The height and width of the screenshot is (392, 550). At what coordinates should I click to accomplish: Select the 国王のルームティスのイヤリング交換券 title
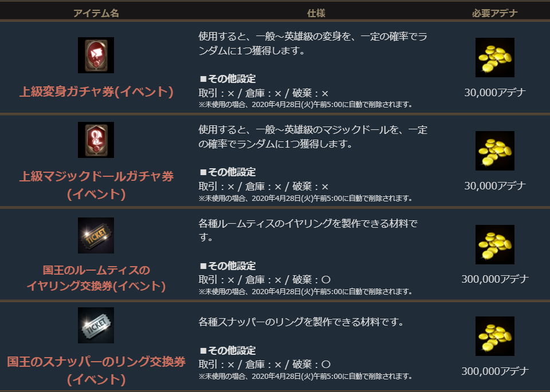point(96,278)
